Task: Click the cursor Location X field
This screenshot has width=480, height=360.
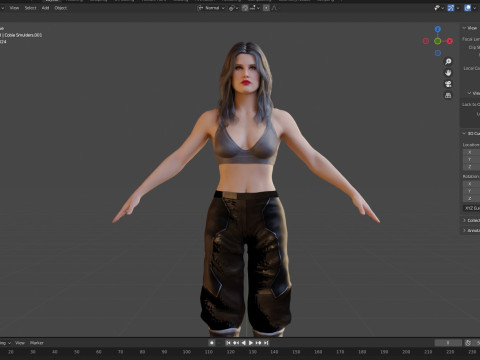Action: 471,152
